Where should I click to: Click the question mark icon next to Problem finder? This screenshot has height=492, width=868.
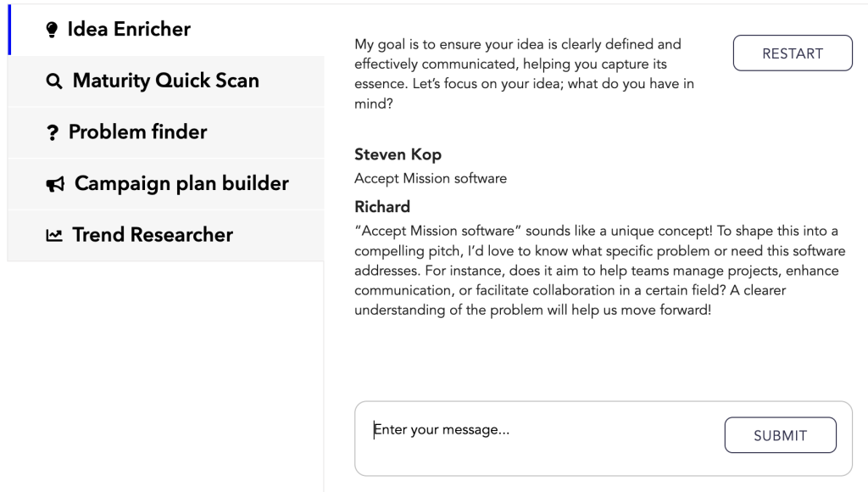(53, 131)
